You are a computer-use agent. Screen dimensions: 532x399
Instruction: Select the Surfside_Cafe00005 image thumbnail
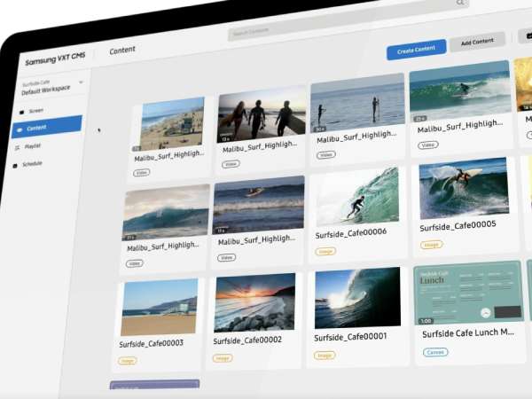tap(464, 188)
